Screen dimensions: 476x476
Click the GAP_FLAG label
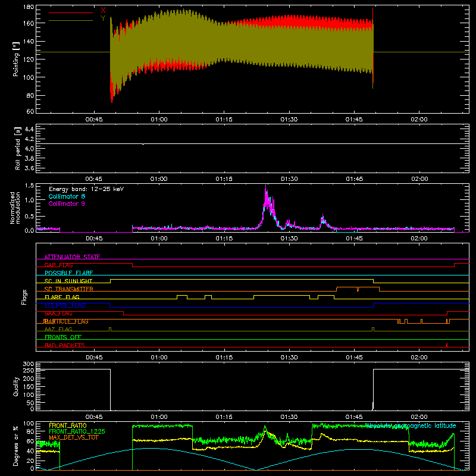(x=58, y=265)
